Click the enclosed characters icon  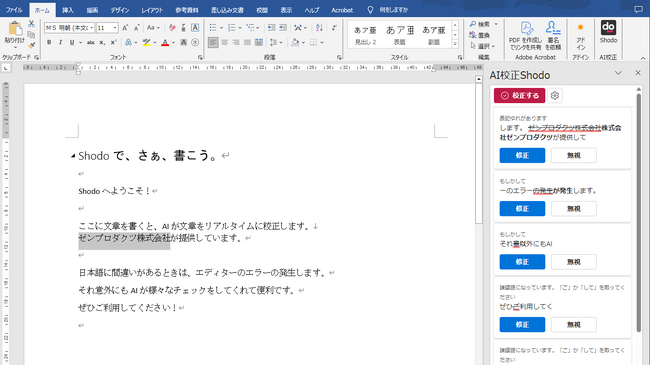(x=195, y=42)
